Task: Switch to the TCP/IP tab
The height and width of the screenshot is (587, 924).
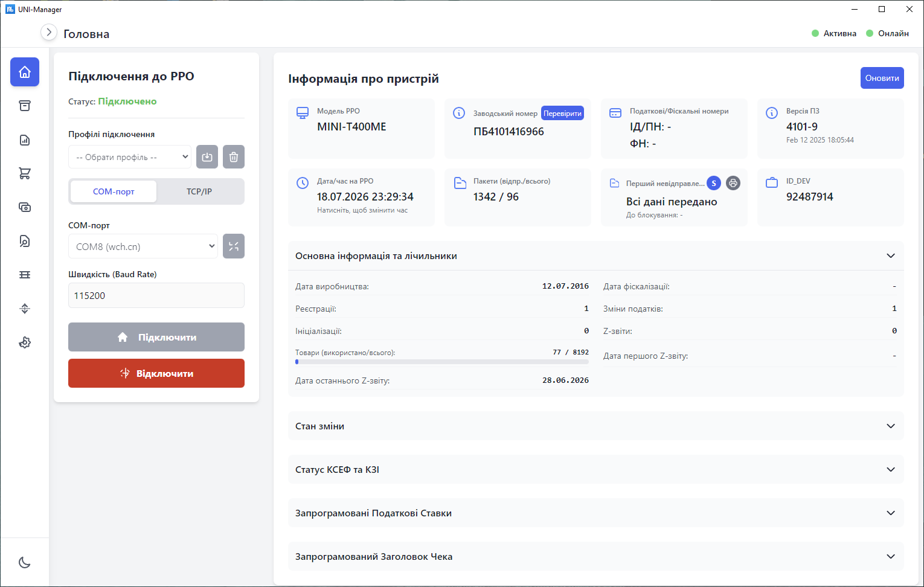Action: (x=199, y=191)
